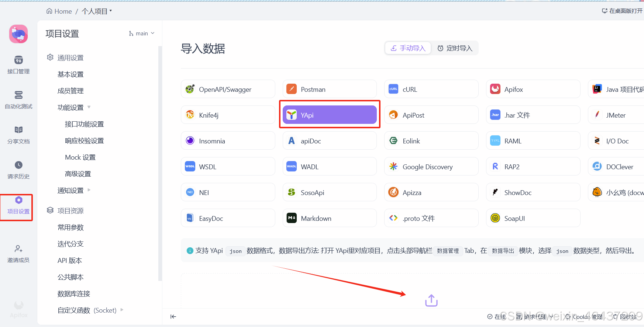Screen dimensions: 644x327
Task: Open the 个人项目 breadcrumb dropdown
Action: point(97,11)
